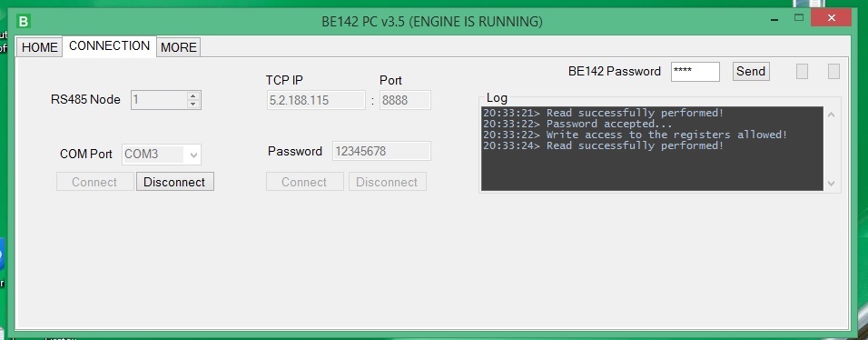Focus the BE142 Password field
The image size is (868, 340).
[695, 72]
